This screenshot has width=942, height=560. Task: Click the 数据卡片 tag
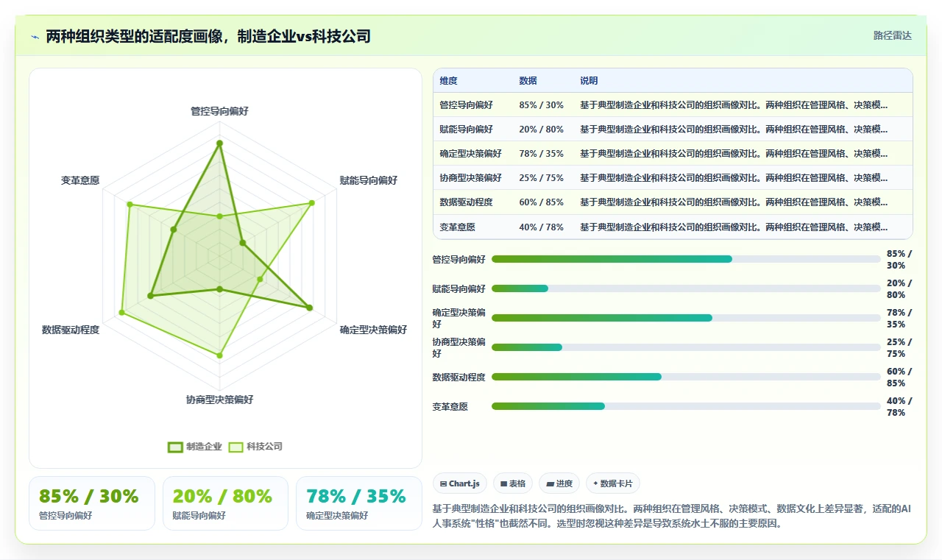[x=613, y=483]
